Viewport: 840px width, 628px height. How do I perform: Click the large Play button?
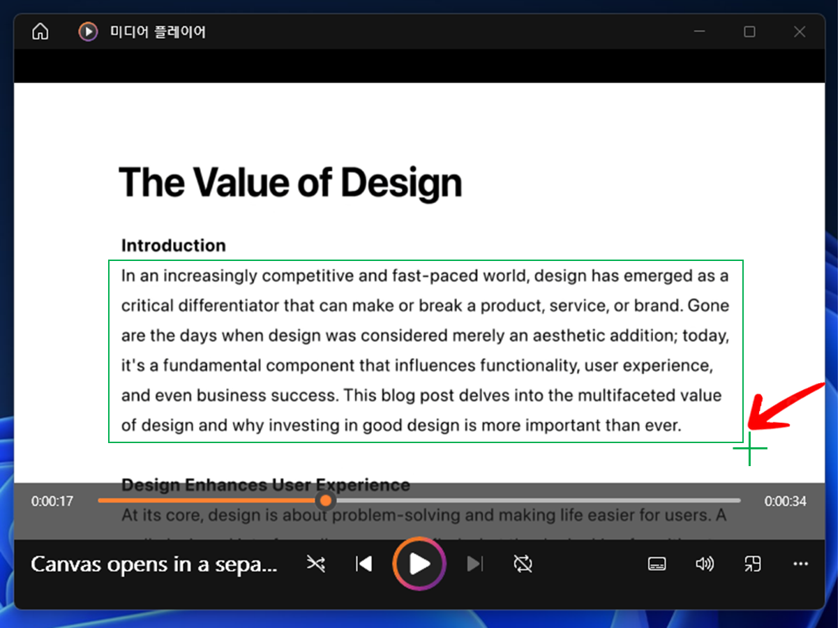(419, 564)
